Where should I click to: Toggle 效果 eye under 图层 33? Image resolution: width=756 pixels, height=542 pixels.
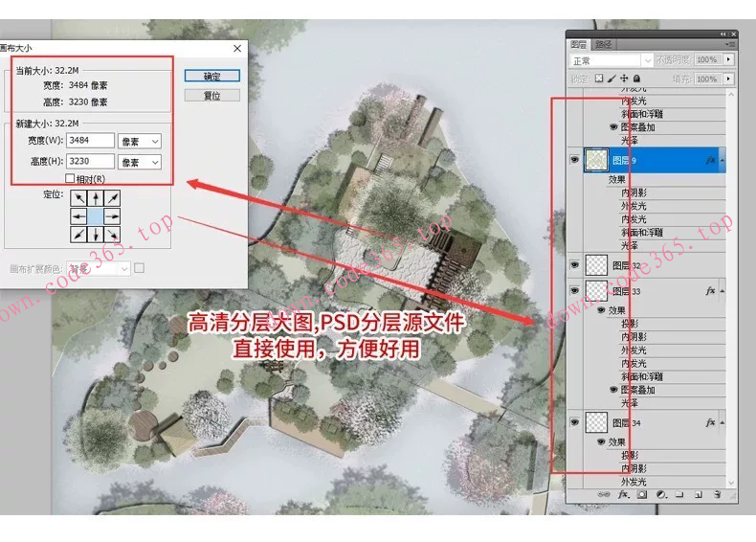point(601,310)
